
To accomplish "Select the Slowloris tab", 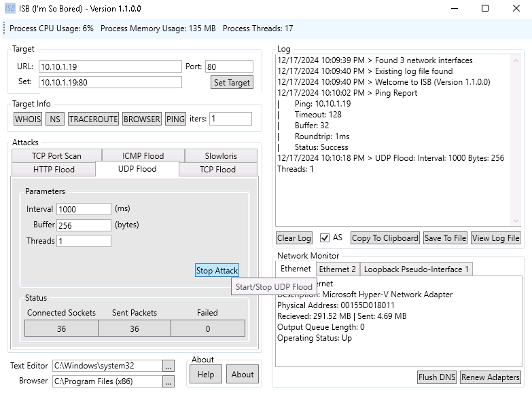I will [221, 155].
